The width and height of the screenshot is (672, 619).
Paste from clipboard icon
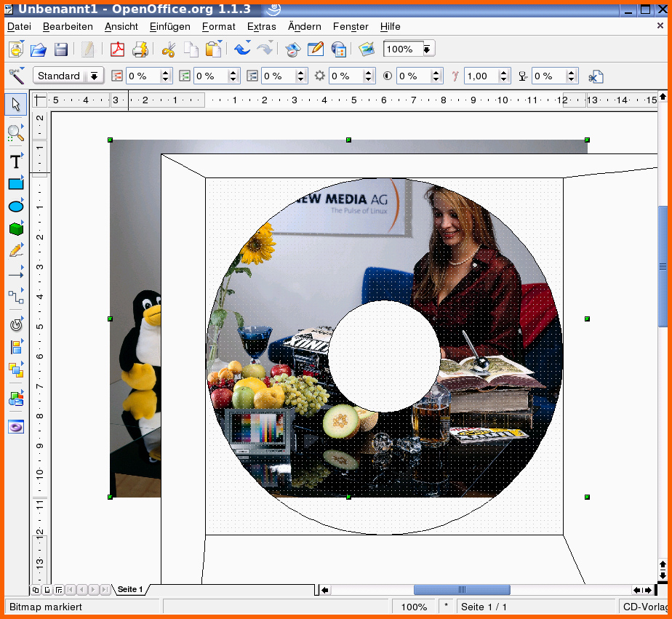pyautogui.click(x=213, y=49)
